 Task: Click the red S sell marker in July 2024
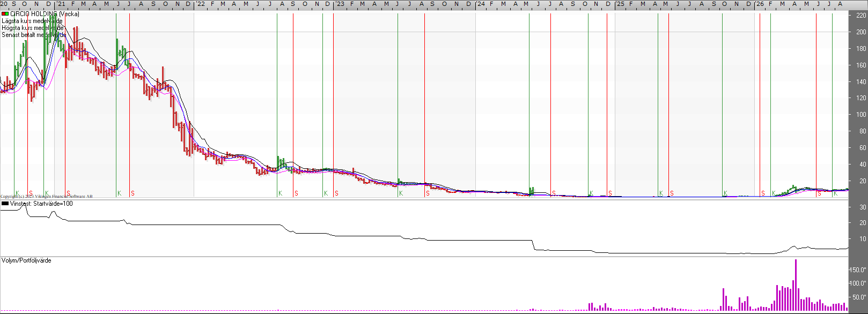click(554, 193)
